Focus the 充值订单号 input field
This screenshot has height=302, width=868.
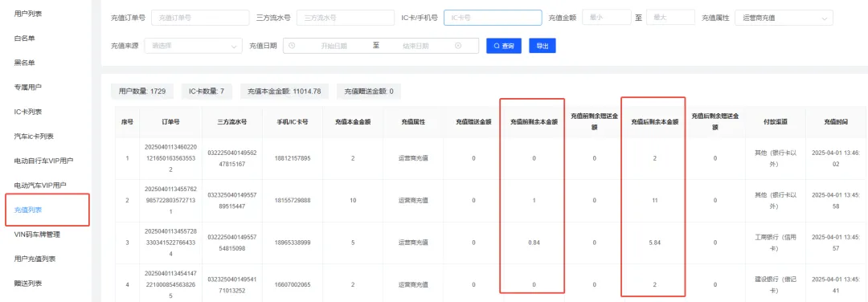(200, 18)
